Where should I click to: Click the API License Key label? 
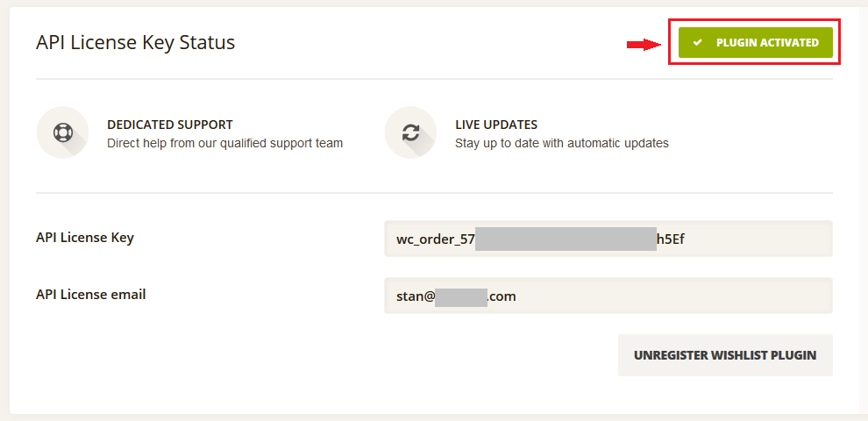coord(85,239)
